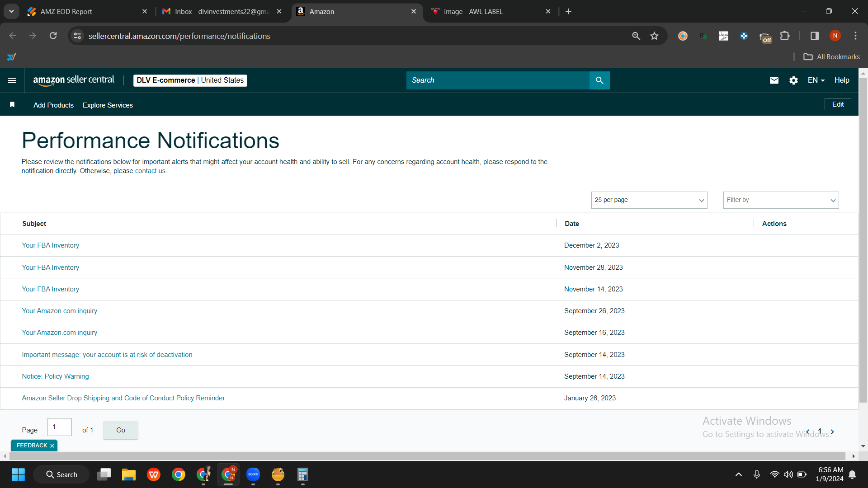Click the FEEDBACK button
The width and height of the screenshot is (868, 488).
(32, 446)
